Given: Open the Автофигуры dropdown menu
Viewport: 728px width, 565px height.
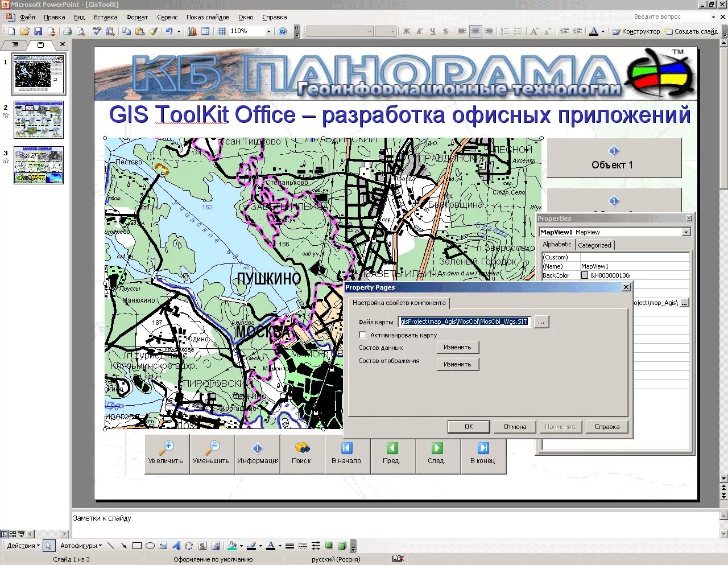Looking at the screenshot, I should [81, 546].
